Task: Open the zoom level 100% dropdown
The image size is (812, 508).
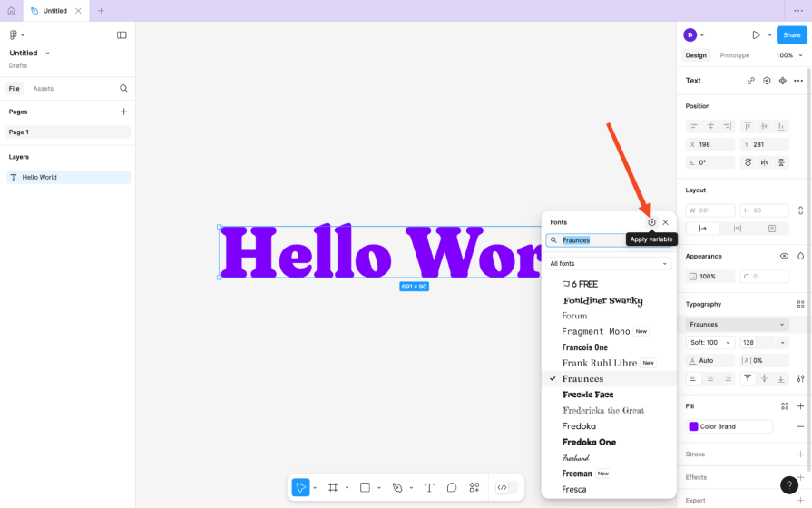Action: [788, 55]
